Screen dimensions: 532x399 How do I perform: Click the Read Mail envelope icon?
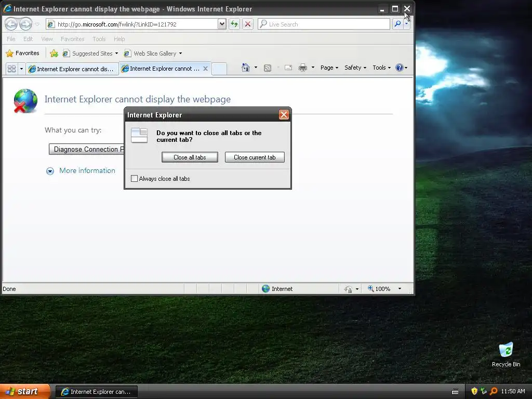click(x=288, y=68)
